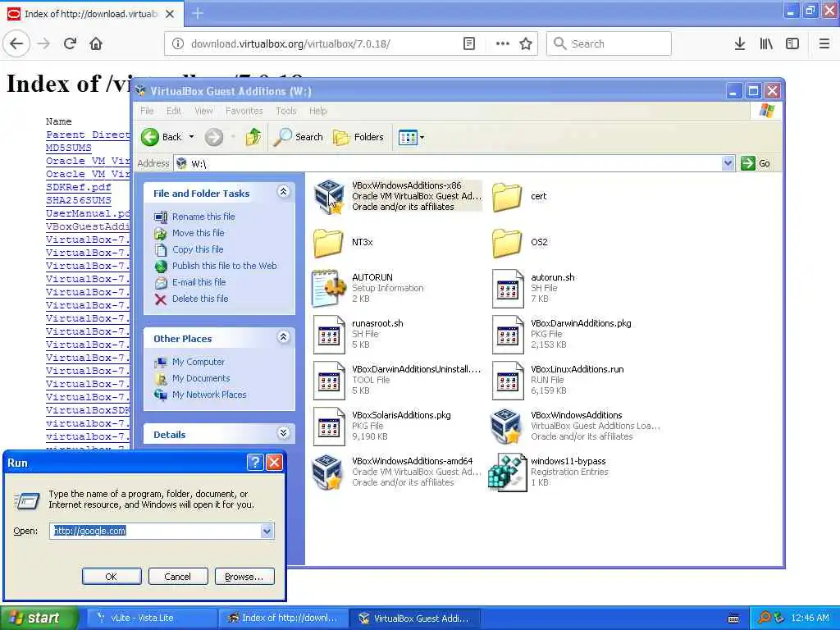The image size is (840, 630).
Task: Open My Documents from Other Places
Action: 201,378
